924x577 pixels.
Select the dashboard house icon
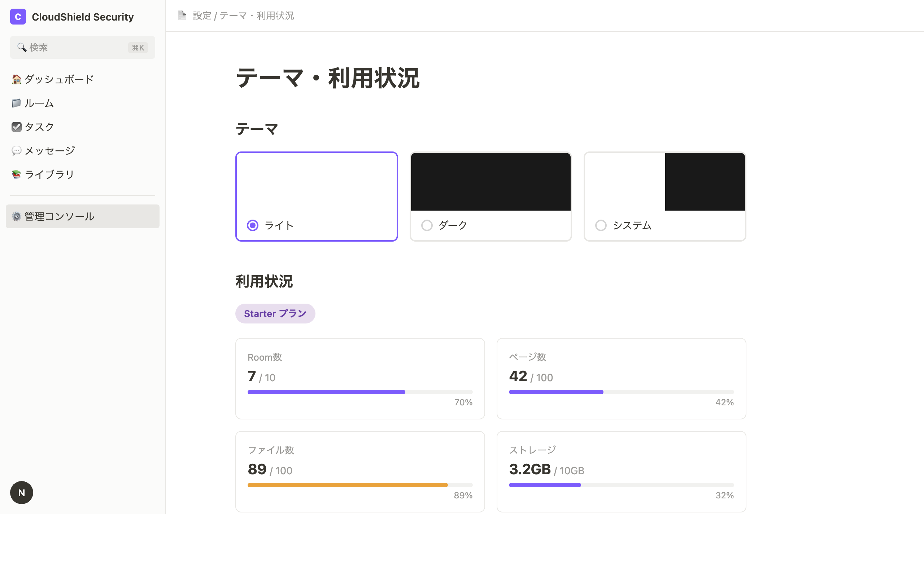(16, 79)
